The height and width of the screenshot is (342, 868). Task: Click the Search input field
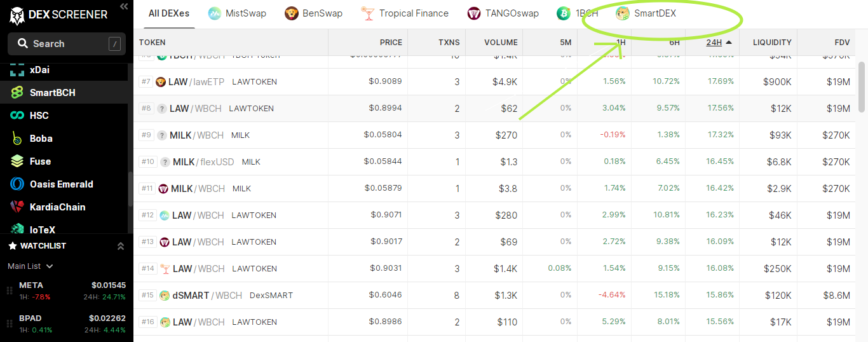tap(67, 44)
